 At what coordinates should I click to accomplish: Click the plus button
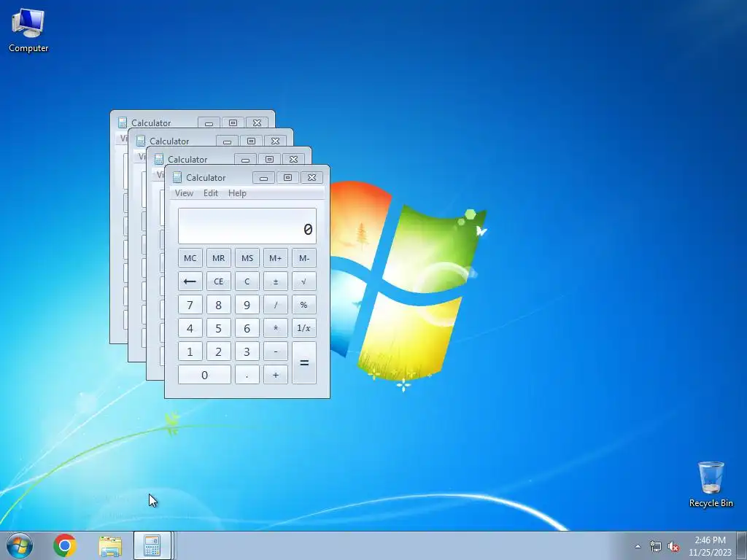coord(275,375)
